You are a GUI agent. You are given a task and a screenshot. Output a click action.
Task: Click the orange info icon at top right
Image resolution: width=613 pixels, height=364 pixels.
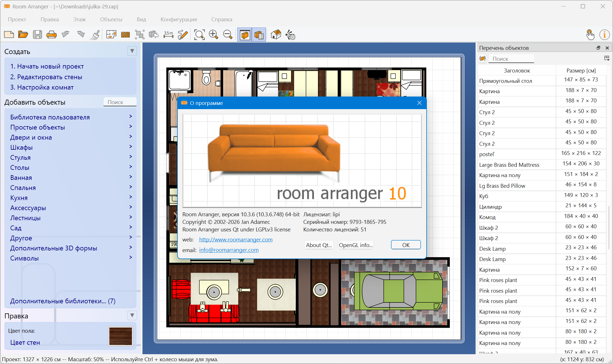click(604, 35)
